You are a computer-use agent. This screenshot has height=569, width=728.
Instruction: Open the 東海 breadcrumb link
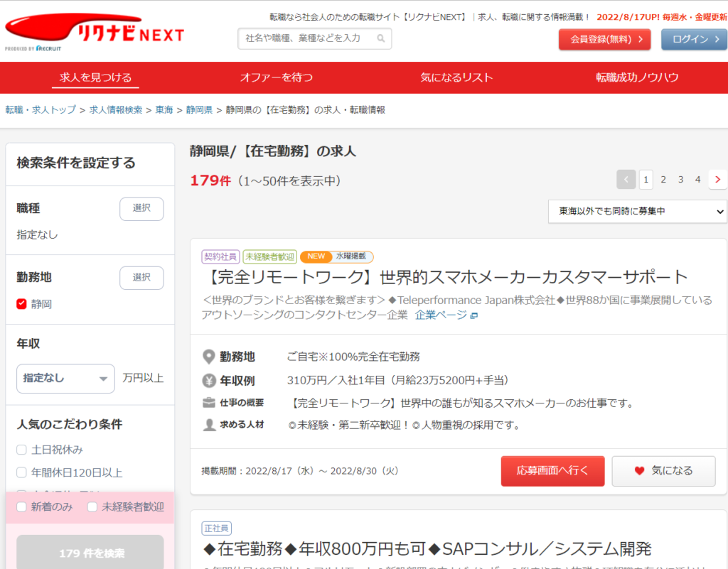tap(164, 110)
